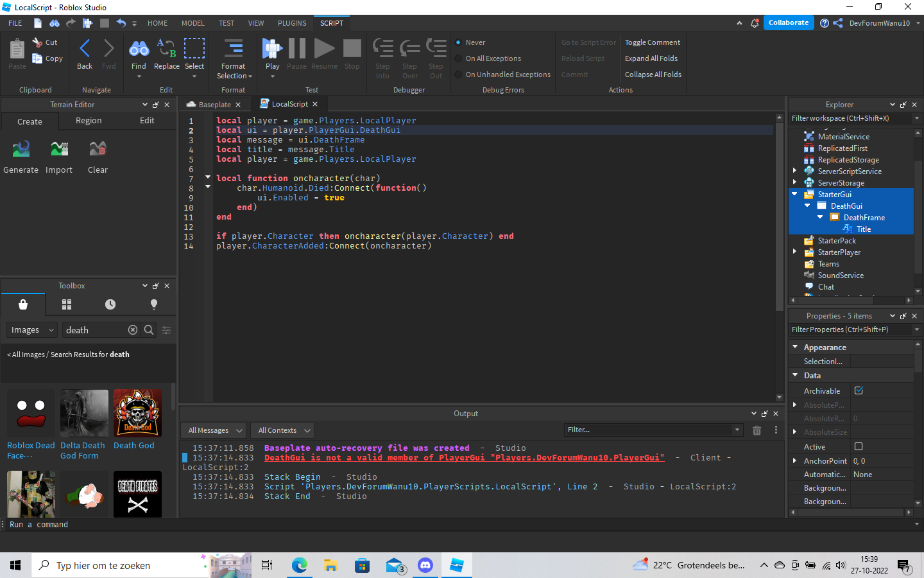Viewport: 924px width, 578px height.
Task: Click the Output clear trash icon
Action: (757, 430)
